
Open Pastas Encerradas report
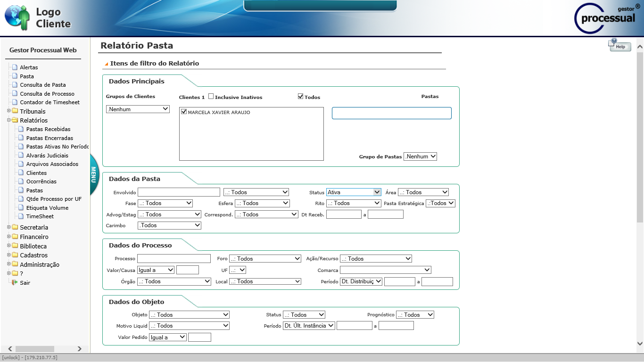(x=50, y=138)
